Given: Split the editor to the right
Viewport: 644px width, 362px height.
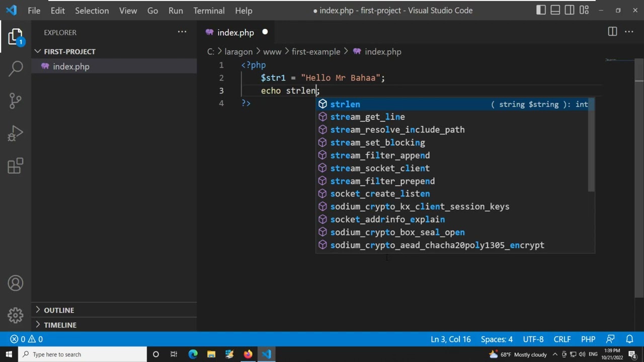Looking at the screenshot, I should tap(612, 32).
